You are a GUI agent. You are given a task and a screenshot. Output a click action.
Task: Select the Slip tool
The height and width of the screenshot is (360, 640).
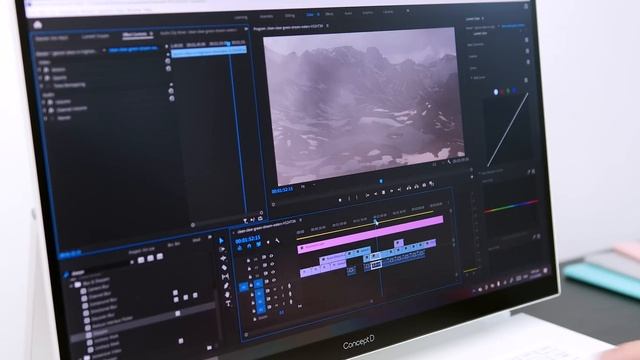click(x=225, y=276)
